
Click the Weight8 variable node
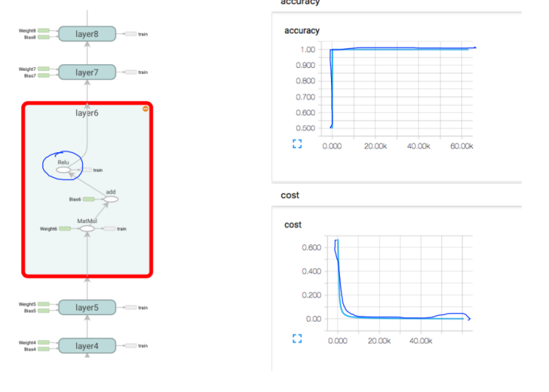(x=44, y=30)
